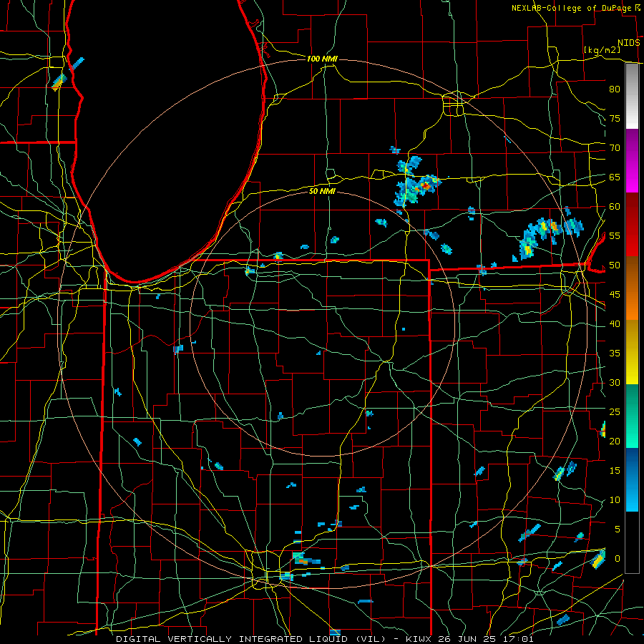This screenshot has height=644, width=644.
Task: Click the legend value 40
Action: coord(615,324)
